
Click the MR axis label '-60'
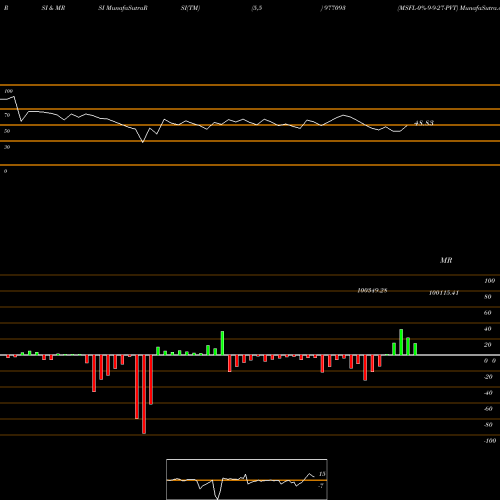[x=488, y=409]
